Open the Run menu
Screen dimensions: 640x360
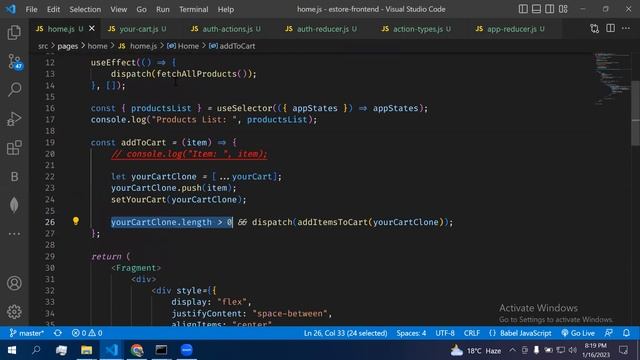(162, 9)
